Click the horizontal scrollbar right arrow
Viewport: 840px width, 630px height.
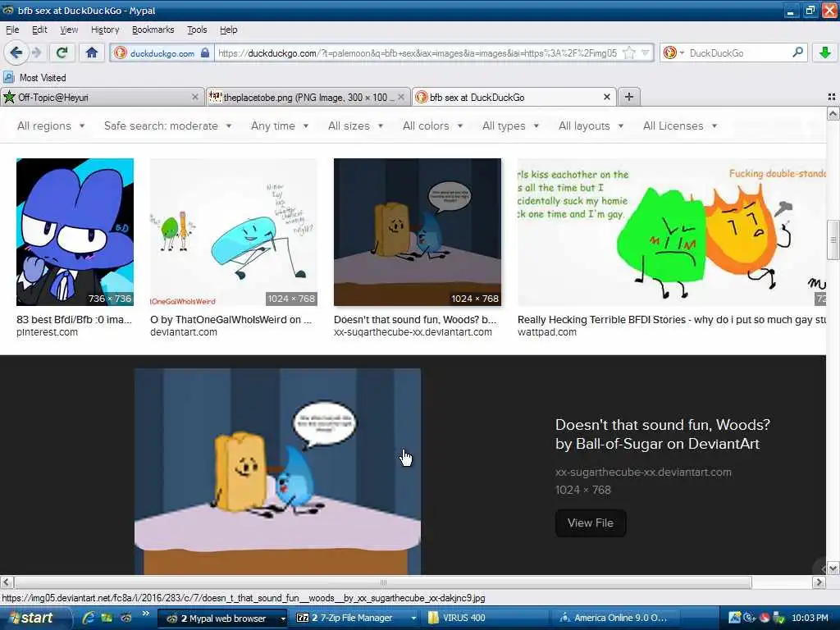819,582
